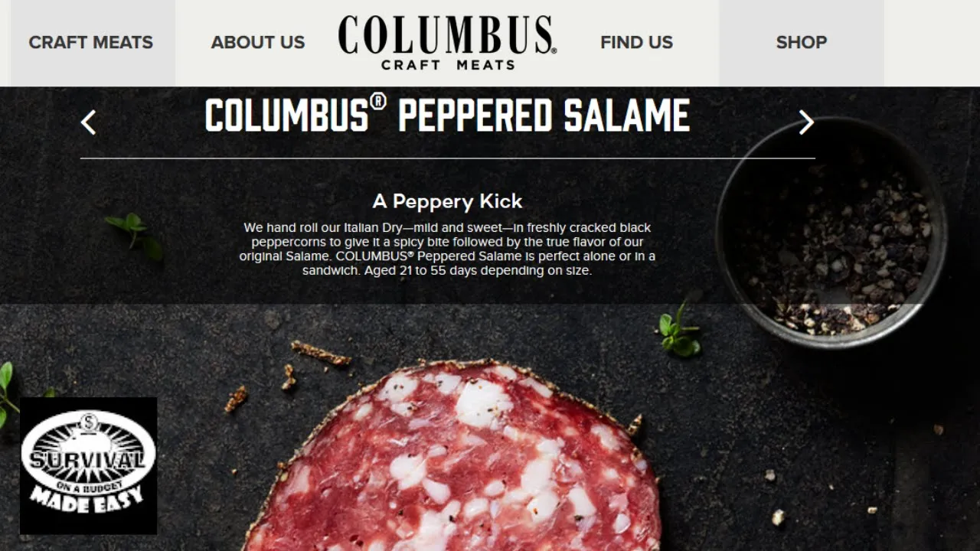Open the Craft Meats menu
This screenshot has width=980, height=551.
[91, 42]
